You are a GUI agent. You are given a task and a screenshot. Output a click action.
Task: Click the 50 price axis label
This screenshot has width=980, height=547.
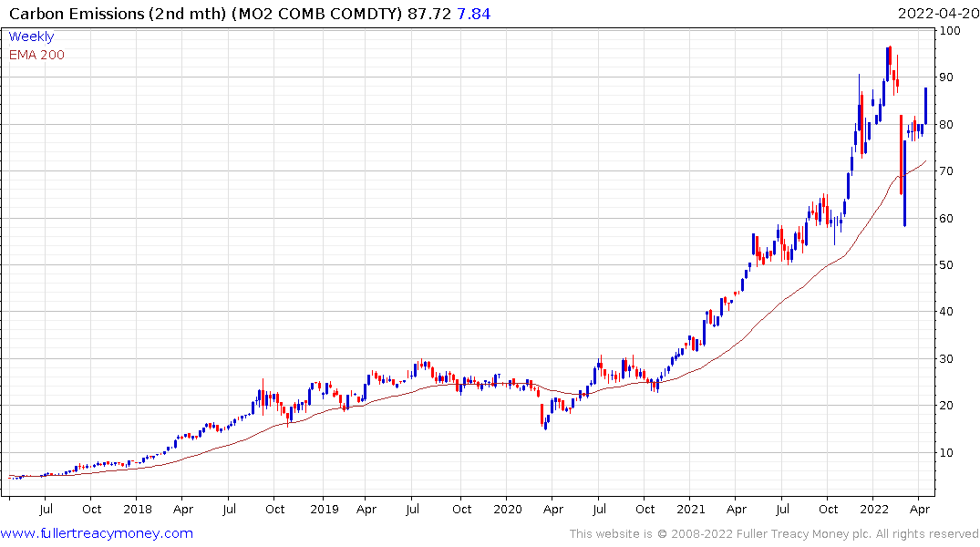tap(946, 265)
